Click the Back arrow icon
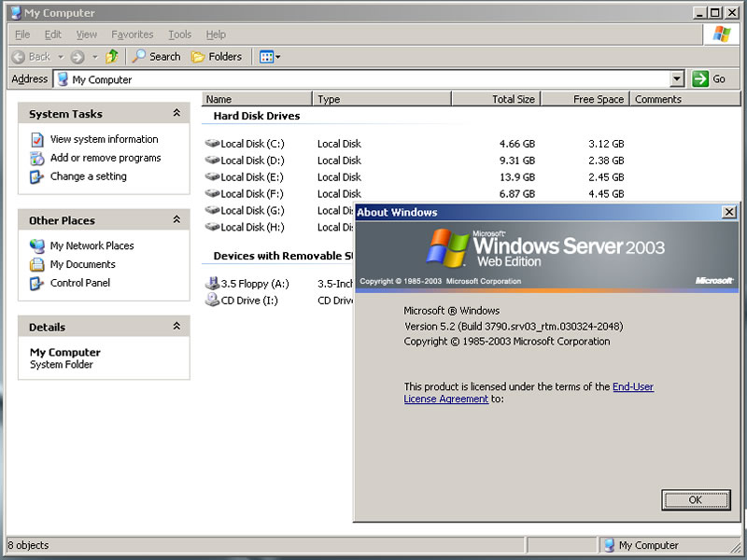This screenshot has width=747, height=560. tap(19, 57)
